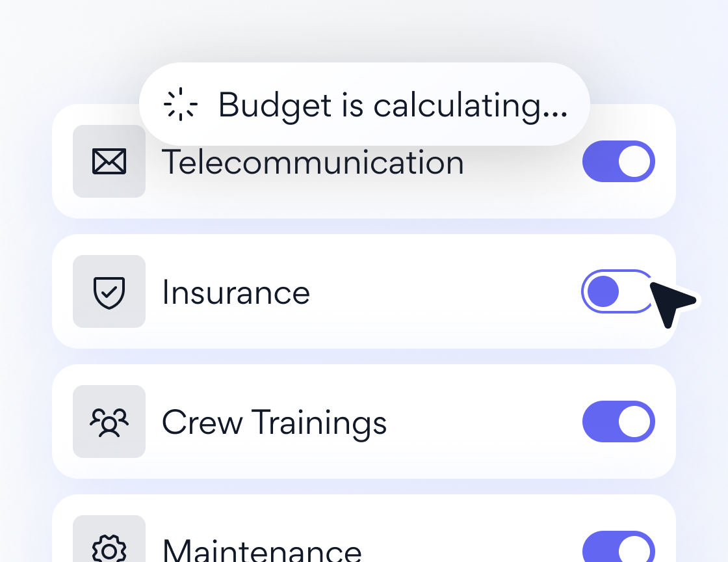Click the empty page background above the toast
The image size is (728, 562).
[364, 29]
